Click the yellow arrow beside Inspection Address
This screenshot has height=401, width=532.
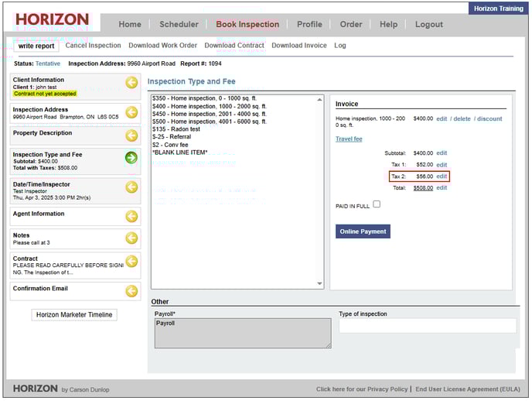pos(131,112)
